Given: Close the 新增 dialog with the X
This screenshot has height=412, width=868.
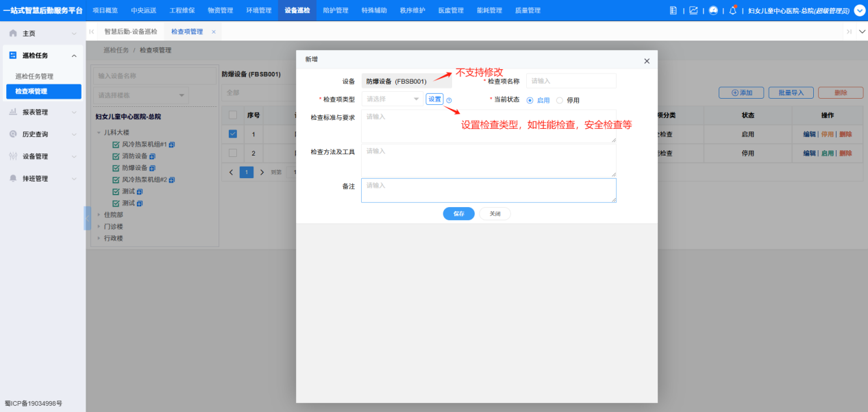Looking at the screenshot, I should click(647, 61).
